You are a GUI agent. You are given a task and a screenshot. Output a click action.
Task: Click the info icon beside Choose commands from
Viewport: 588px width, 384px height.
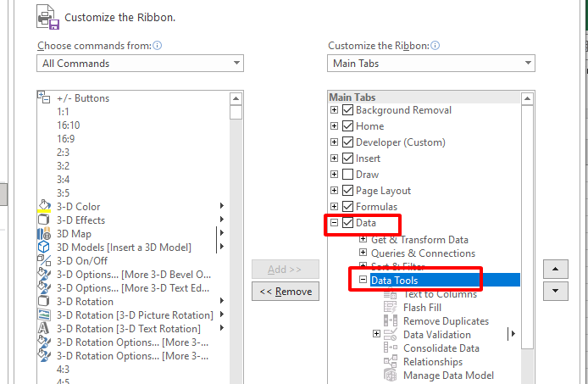coord(158,46)
